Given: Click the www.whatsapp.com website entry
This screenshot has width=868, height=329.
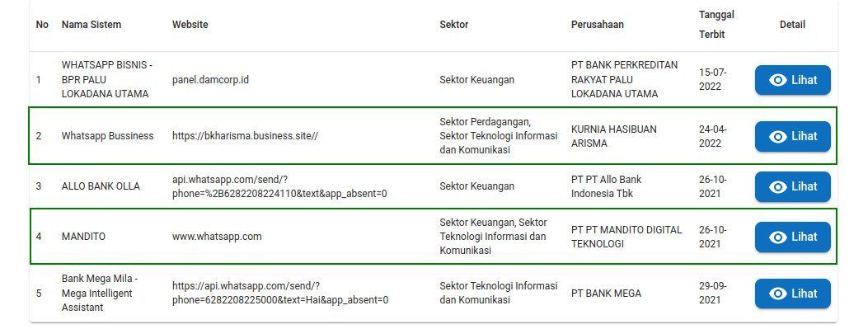Looking at the screenshot, I should pyautogui.click(x=217, y=237).
